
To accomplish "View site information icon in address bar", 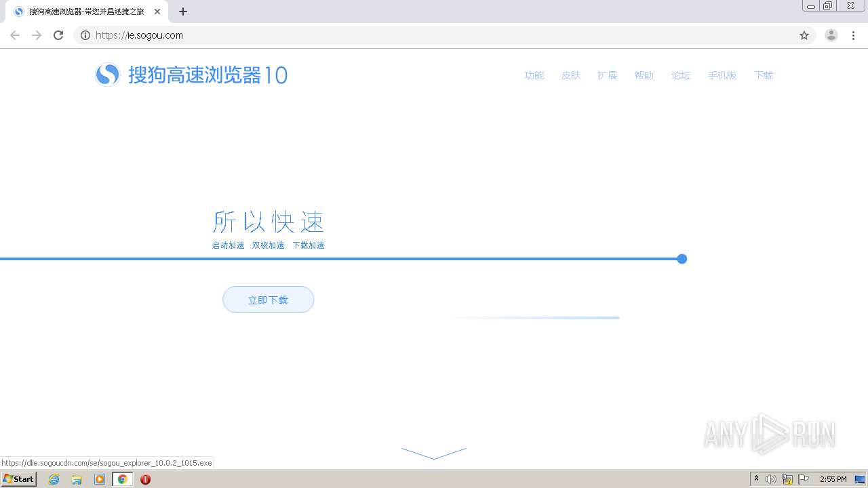I will tap(85, 35).
